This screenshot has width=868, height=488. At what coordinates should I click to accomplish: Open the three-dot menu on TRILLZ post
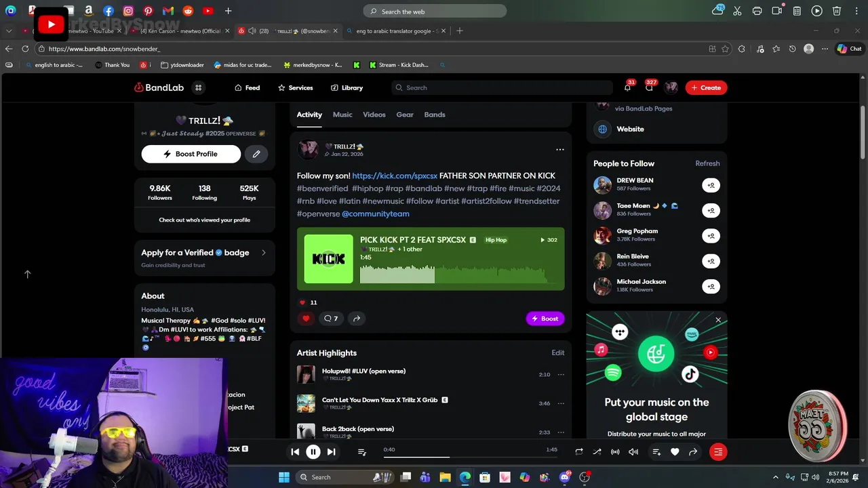point(560,150)
